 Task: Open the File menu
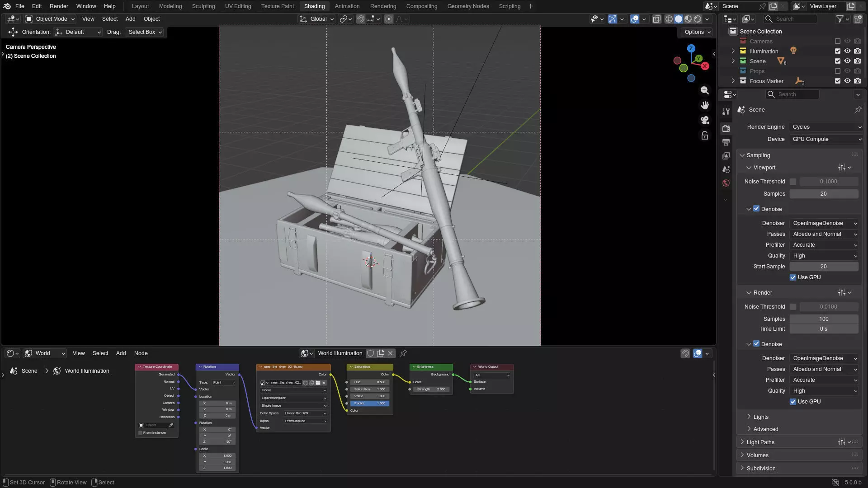[x=19, y=6]
